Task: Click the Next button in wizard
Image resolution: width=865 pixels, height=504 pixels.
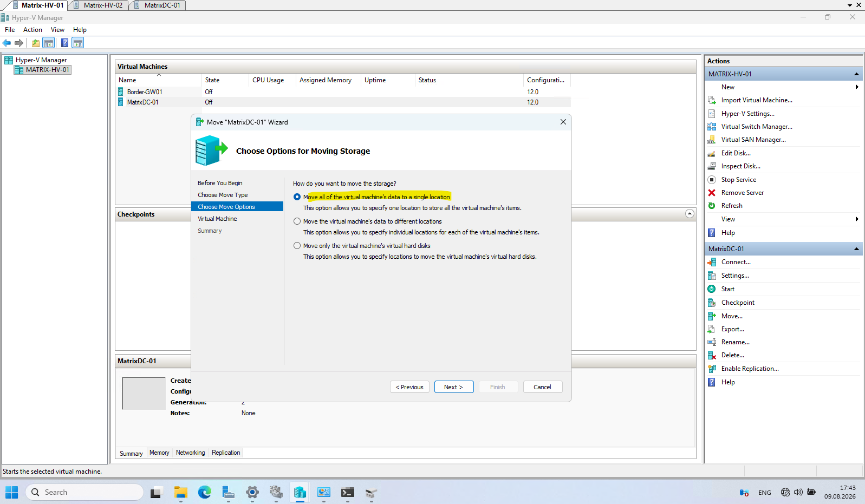Action: (x=454, y=387)
